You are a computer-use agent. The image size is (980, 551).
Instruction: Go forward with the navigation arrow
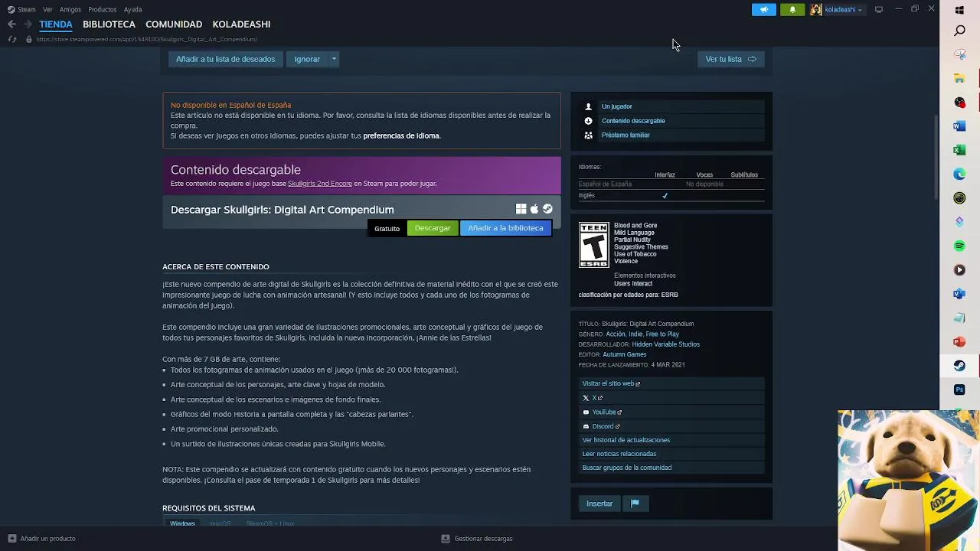28,24
